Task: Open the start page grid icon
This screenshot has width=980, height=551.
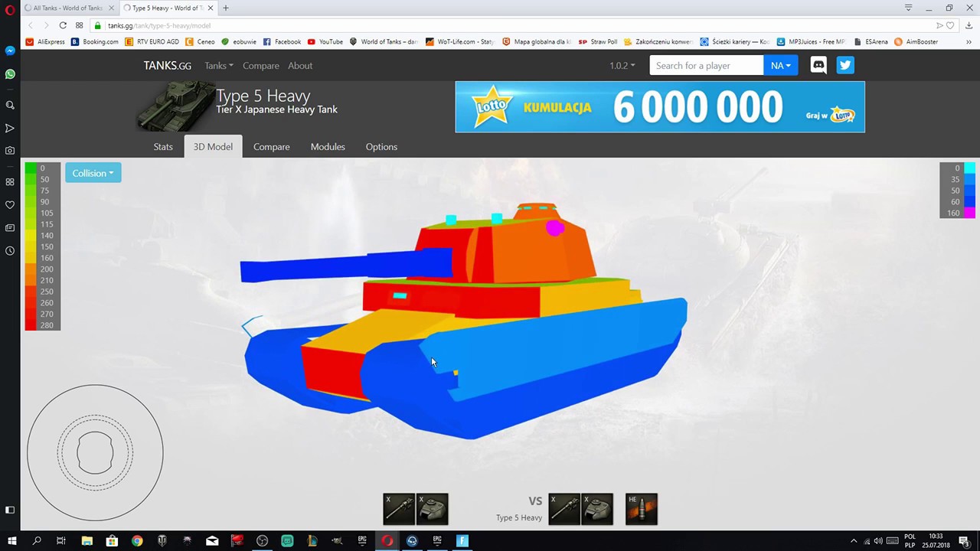Action: point(79,25)
